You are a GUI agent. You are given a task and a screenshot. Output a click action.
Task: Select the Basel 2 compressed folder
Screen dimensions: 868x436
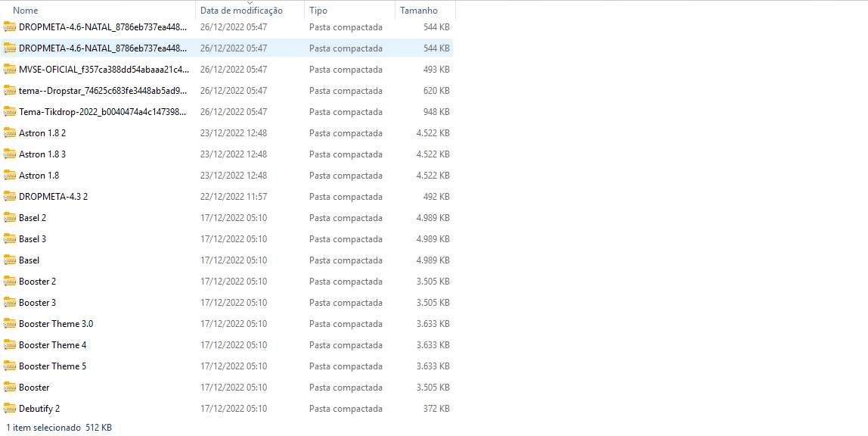click(x=33, y=218)
